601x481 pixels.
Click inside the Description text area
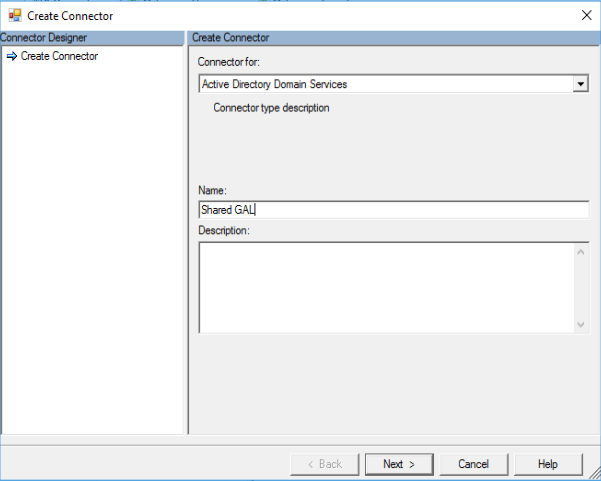tap(385, 287)
